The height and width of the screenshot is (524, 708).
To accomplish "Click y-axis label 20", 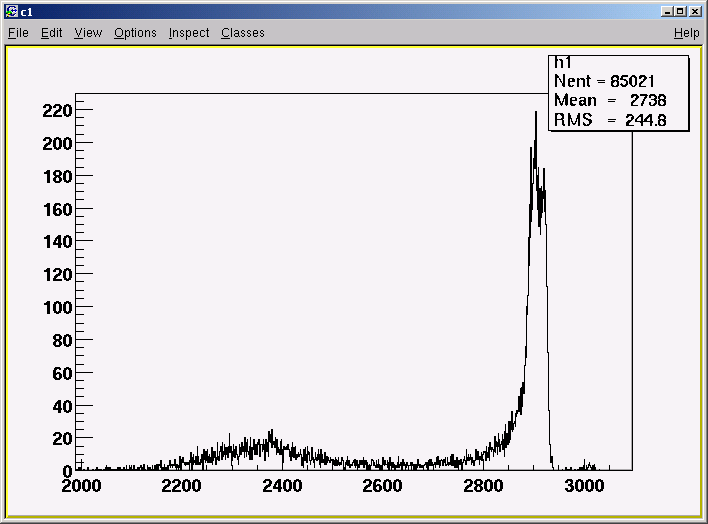I will (62, 439).
